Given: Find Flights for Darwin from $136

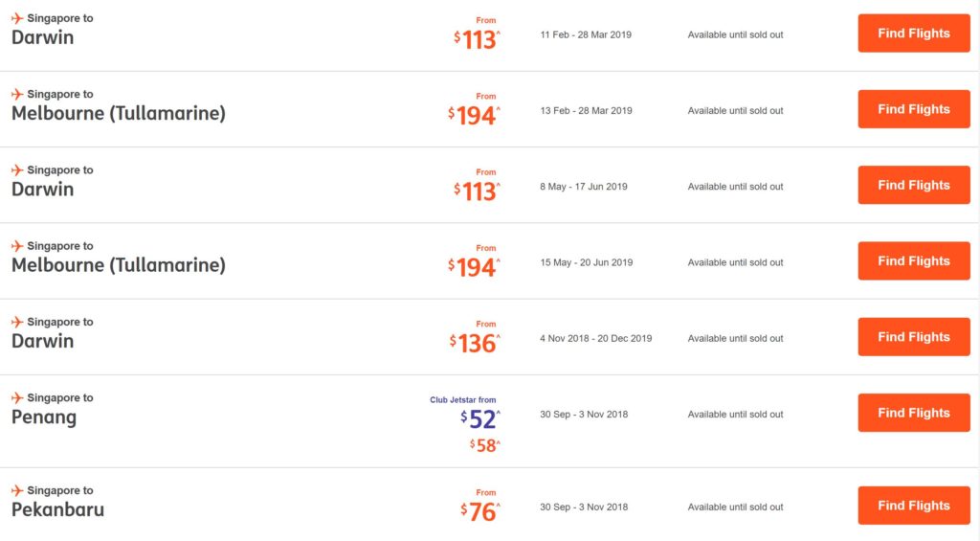Looking at the screenshot, I should point(914,337).
